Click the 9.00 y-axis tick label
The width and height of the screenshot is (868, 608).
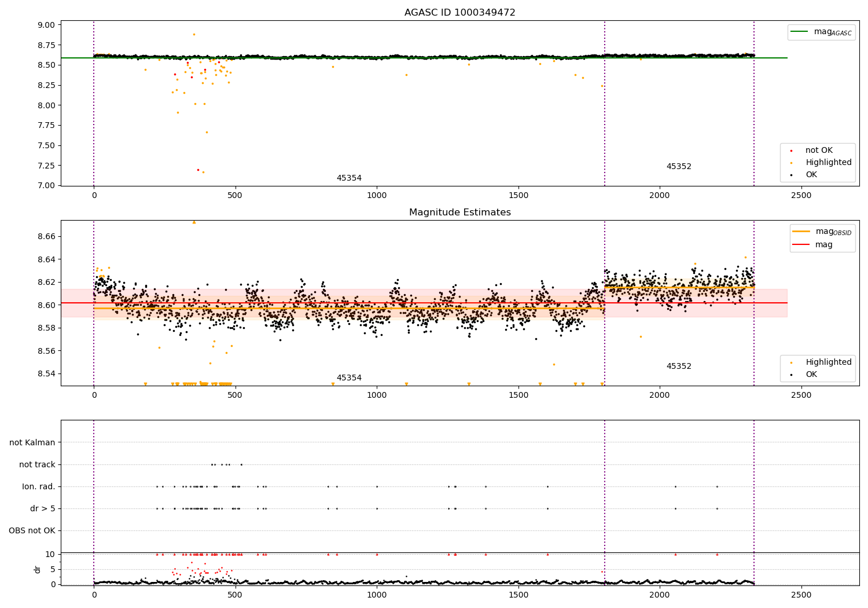(46, 25)
